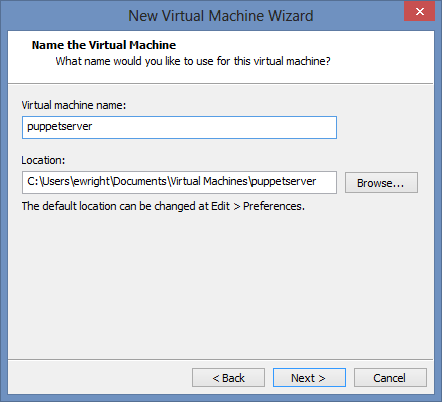Proceed with the Next > button

(309, 378)
